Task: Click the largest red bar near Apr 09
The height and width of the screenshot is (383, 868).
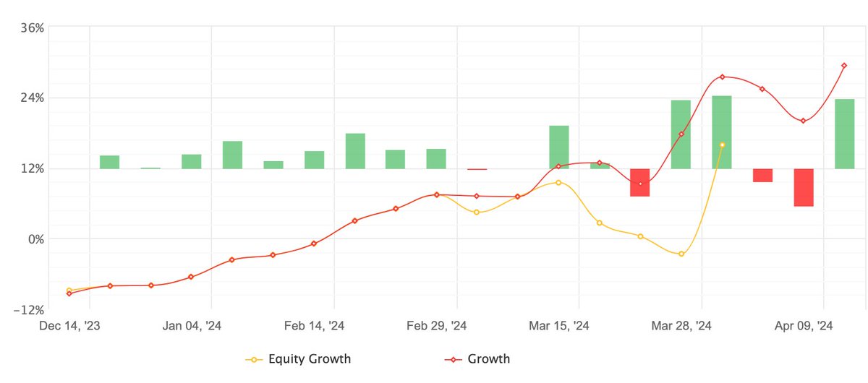Action: click(804, 187)
